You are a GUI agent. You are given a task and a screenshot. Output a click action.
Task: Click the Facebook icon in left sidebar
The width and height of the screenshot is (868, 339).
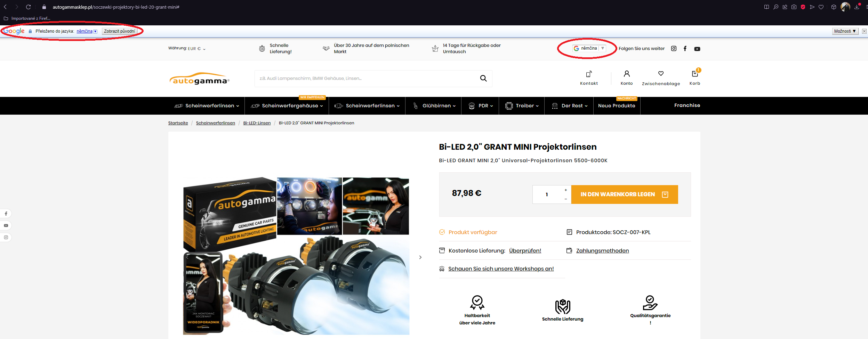coord(6,214)
